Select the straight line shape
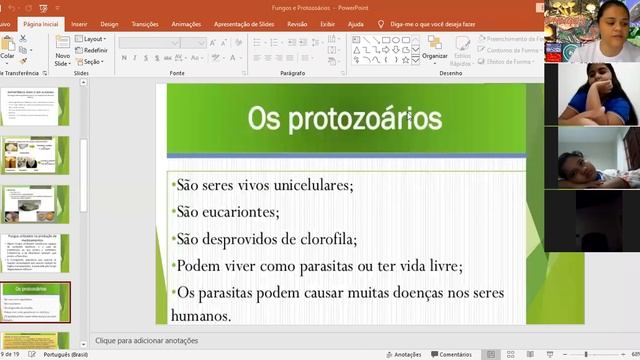The image size is (640, 360). (366, 40)
